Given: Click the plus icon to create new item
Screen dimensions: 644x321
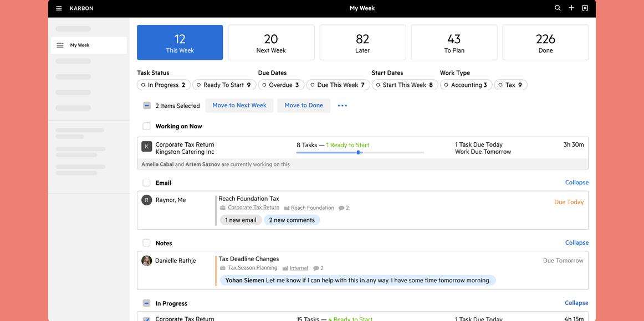Looking at the screenshot, I should (x=571, y=8).
